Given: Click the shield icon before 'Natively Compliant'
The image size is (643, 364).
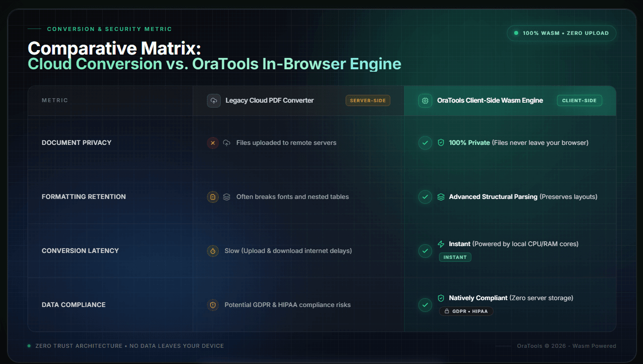Looking at the screenshot, I should coord(441,298).
